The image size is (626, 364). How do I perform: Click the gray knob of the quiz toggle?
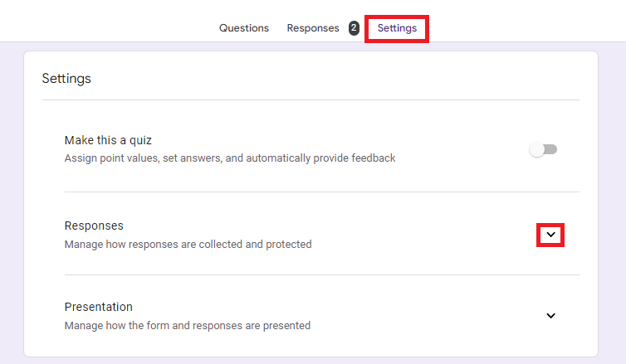pyautogui.click(x=537, y=150)
